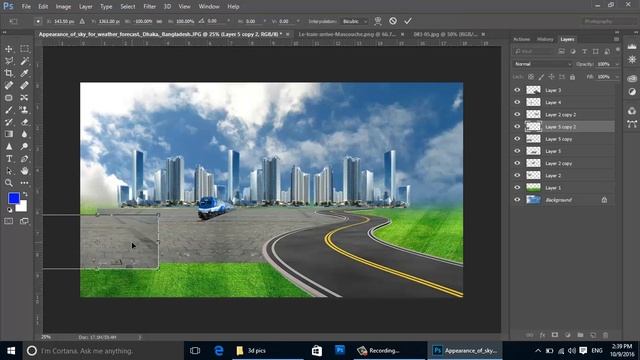Open Interpolation Bicubic dropdown
The width and height of the screenshot is (640, 360).
(x=354, y=21)
